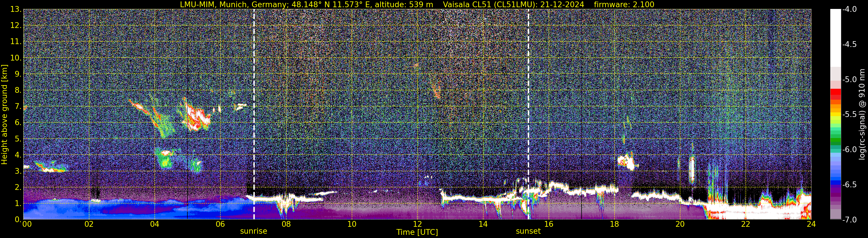
Task: Click the time tick label '04'
Action: click(155, 224)
